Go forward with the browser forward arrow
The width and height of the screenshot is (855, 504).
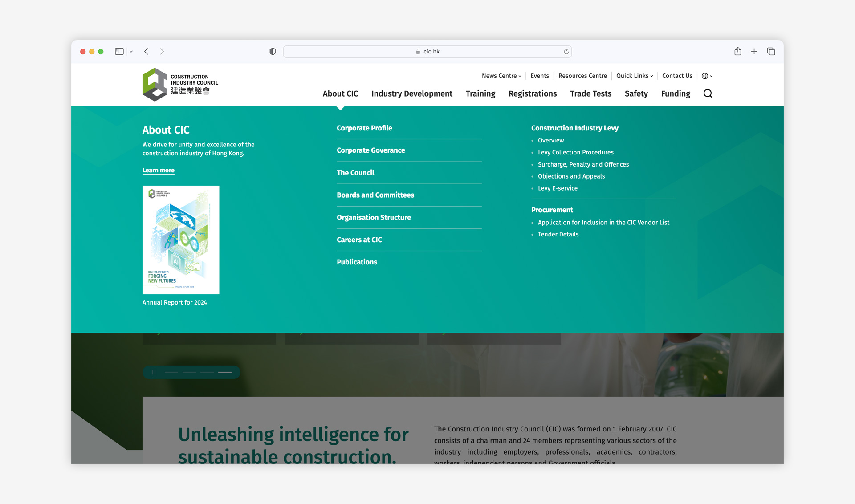pyautogui.click(x=162, y=52)
